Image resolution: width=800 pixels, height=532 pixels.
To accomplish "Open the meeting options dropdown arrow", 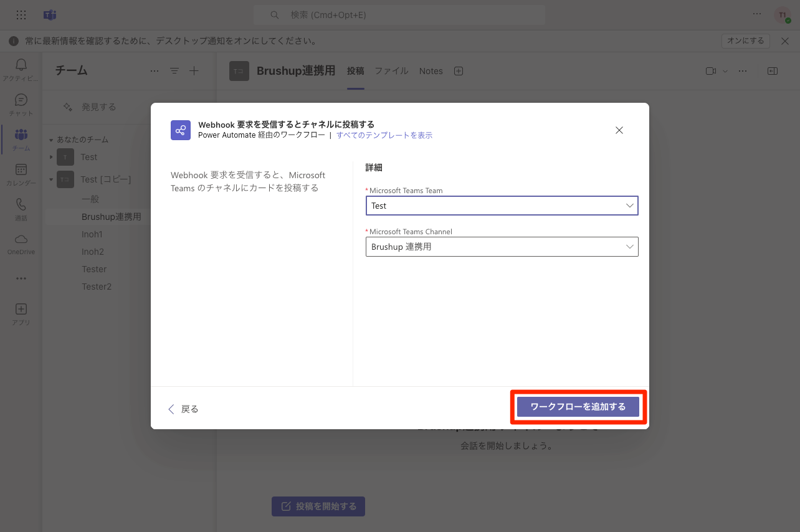I will coord(725,71).
